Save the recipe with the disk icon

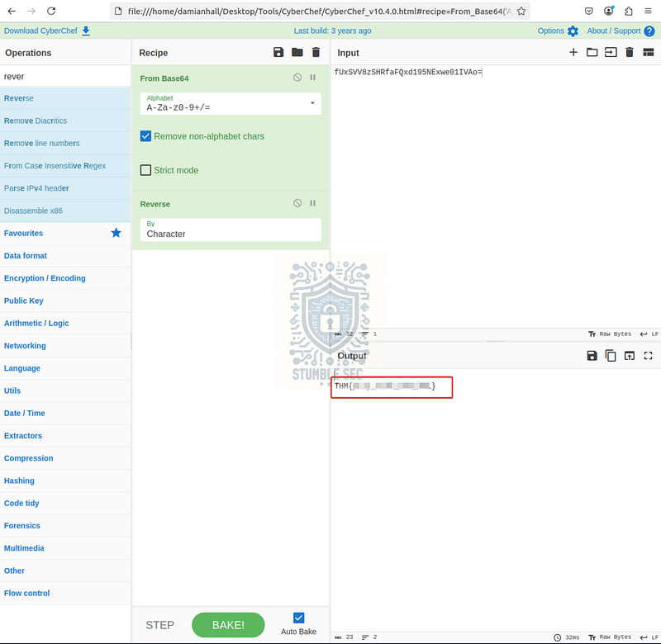pos(278,52)
